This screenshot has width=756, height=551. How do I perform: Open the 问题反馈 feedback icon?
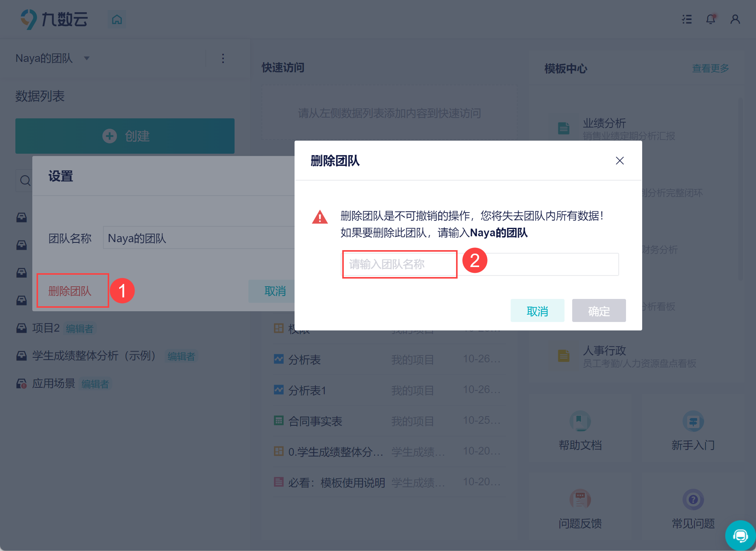580,499
